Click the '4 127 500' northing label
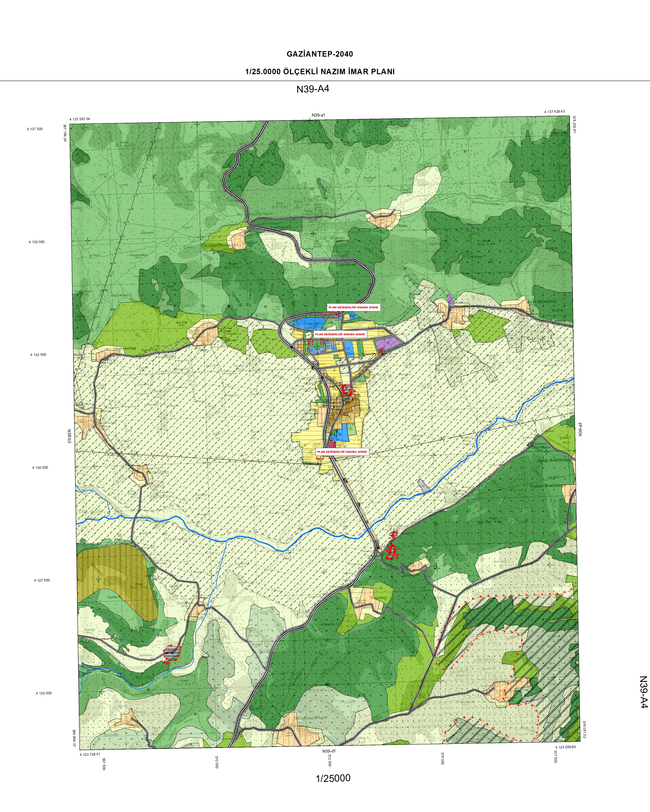Screen dimensions: 650x812 coord(42,580)
